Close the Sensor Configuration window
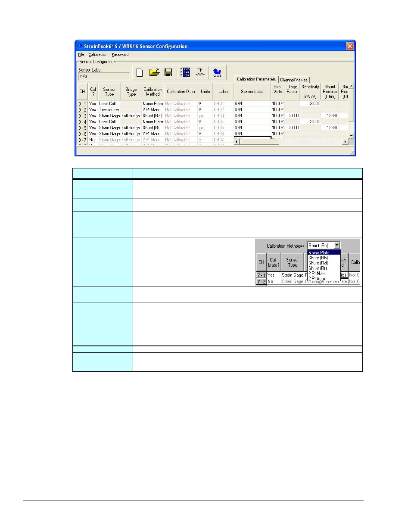 pyautogui.click(x=350, y=46)
